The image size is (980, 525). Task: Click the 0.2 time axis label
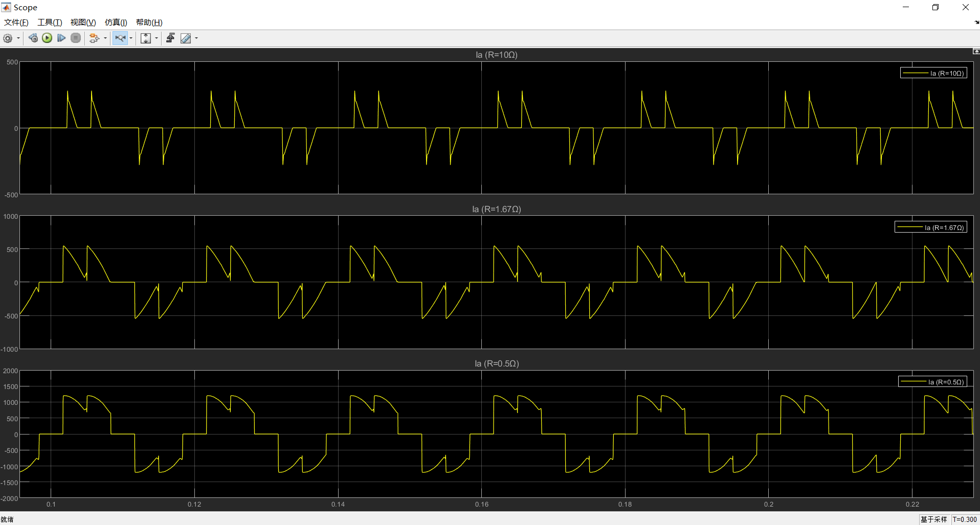[x=769, y=505]
